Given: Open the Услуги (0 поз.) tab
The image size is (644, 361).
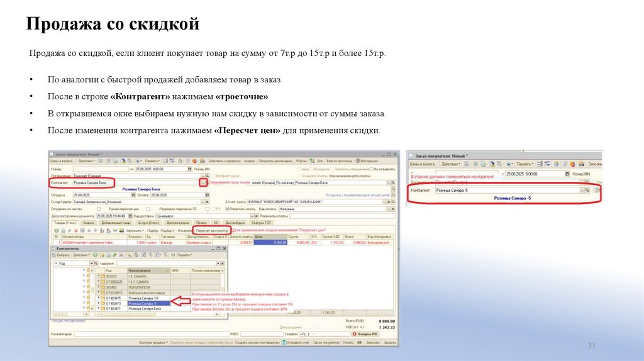Looking at the screenshot, I should tap(148, 223).
